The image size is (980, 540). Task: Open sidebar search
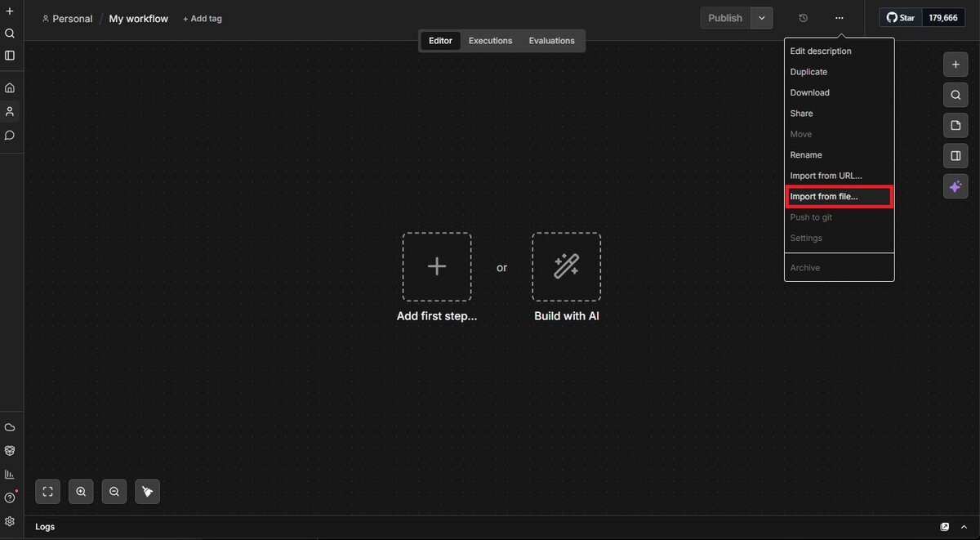pyautogui.click(x=10, y=33)
